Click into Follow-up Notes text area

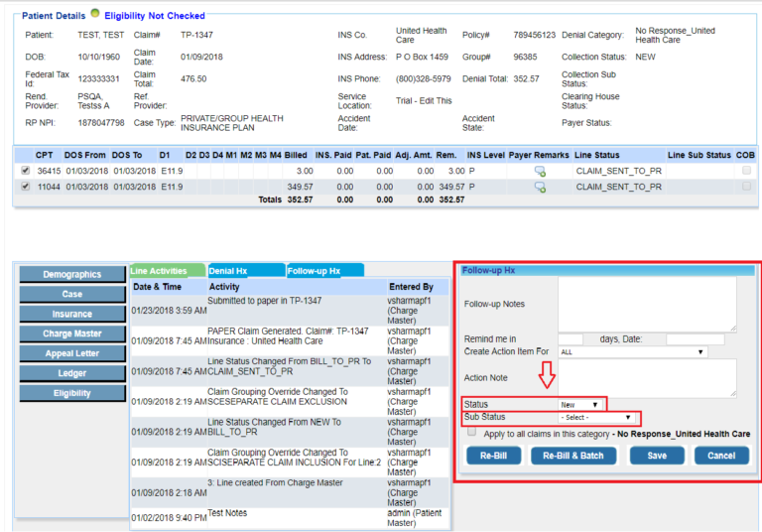pyautogui.click(x=647, y=305)
